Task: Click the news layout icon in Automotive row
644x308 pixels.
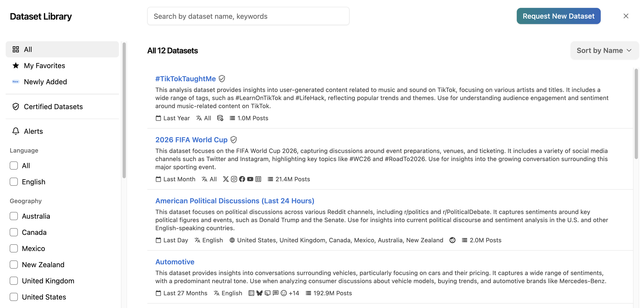Action: (251, 293)
